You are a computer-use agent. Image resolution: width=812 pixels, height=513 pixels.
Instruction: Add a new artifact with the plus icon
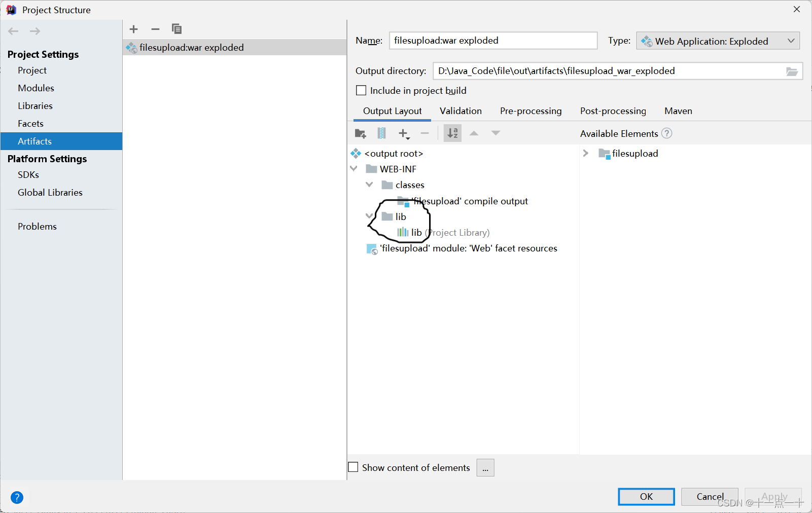[133, 29]
